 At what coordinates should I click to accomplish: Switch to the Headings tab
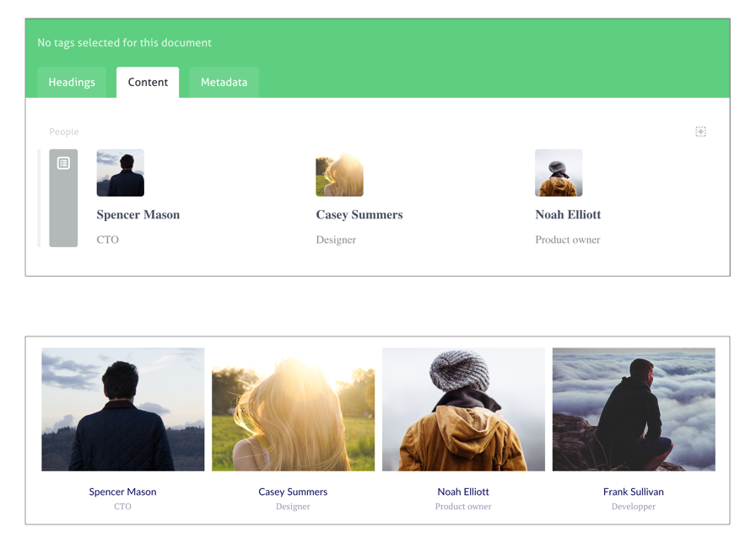coord(72,83)
